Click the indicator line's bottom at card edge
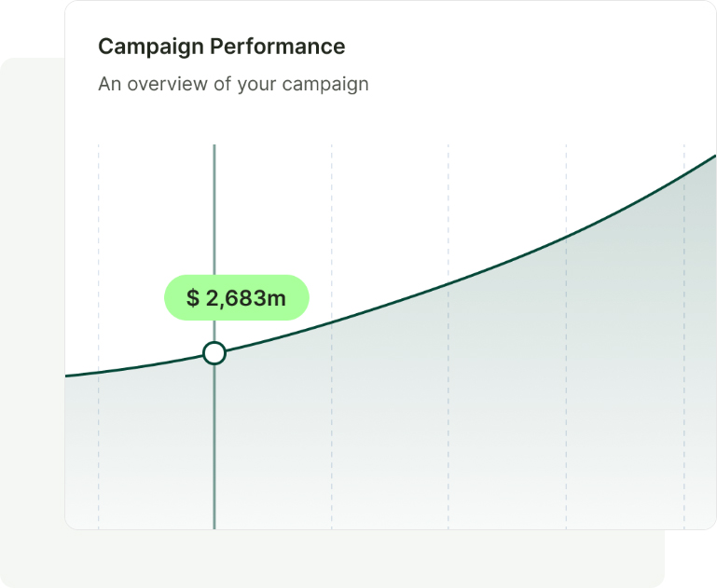This screenshot has height=588, width=717. [214, 526]
